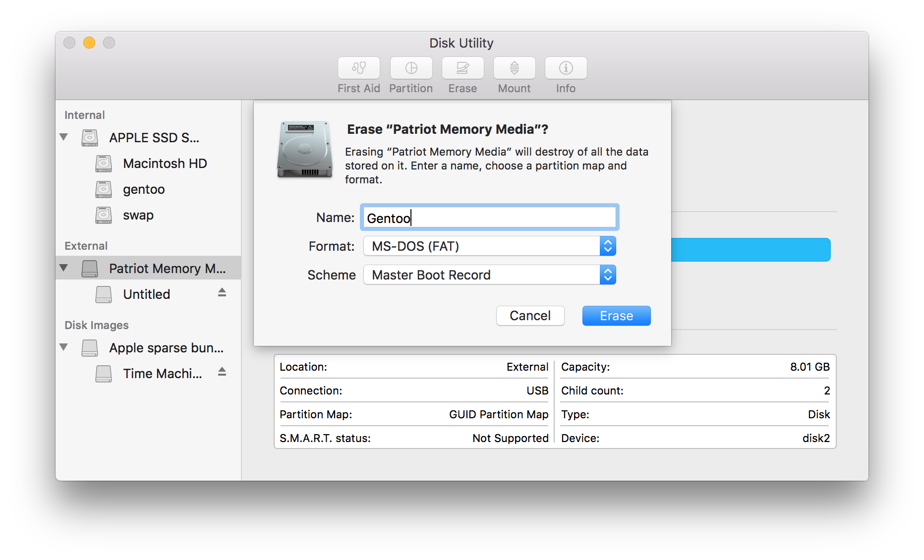This screenshot has height=560, width=924.
Task: Click the Erase toolbar icon
Action: [463, 68]
